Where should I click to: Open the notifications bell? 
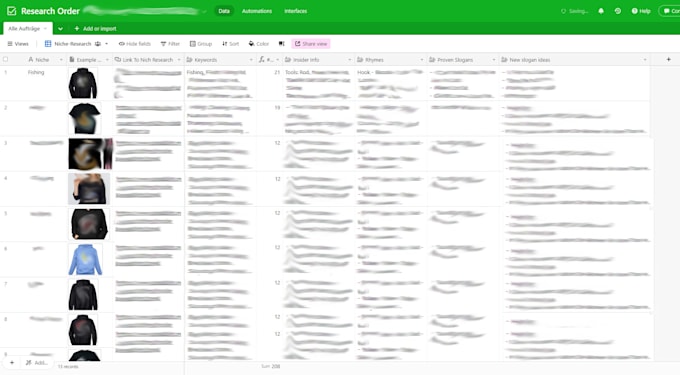601,11
